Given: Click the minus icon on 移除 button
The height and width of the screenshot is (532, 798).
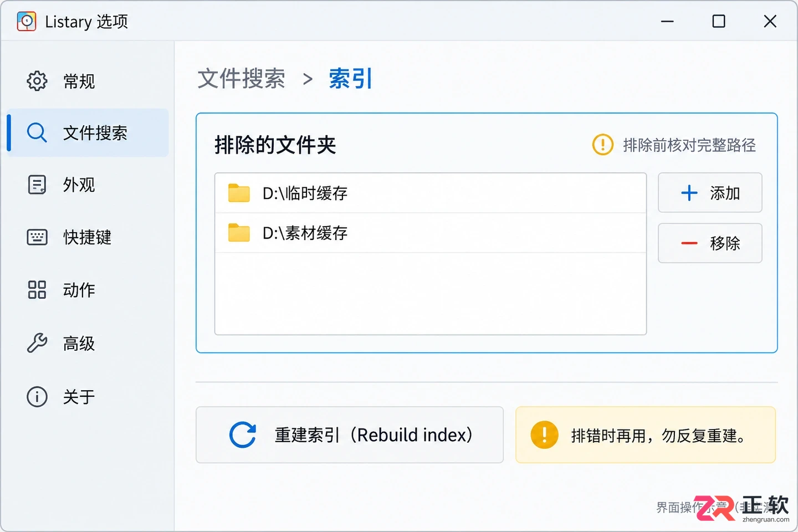Looking at the screenshot, I should [689, 243].
